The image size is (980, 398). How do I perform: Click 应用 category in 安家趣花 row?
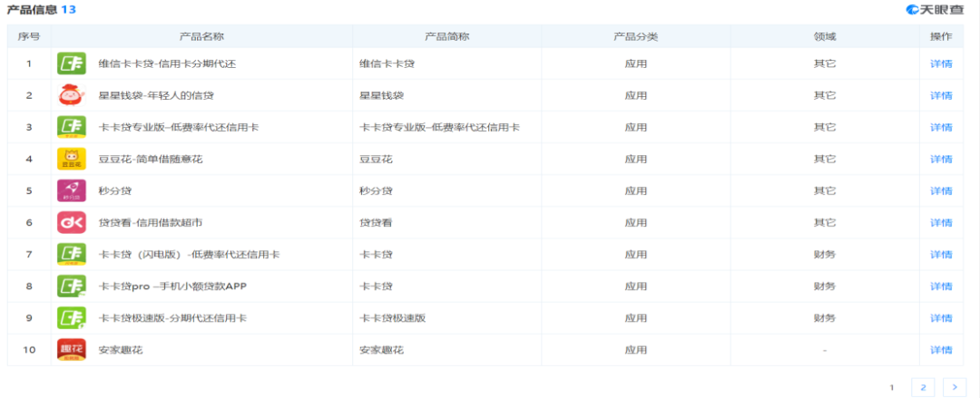635,350
